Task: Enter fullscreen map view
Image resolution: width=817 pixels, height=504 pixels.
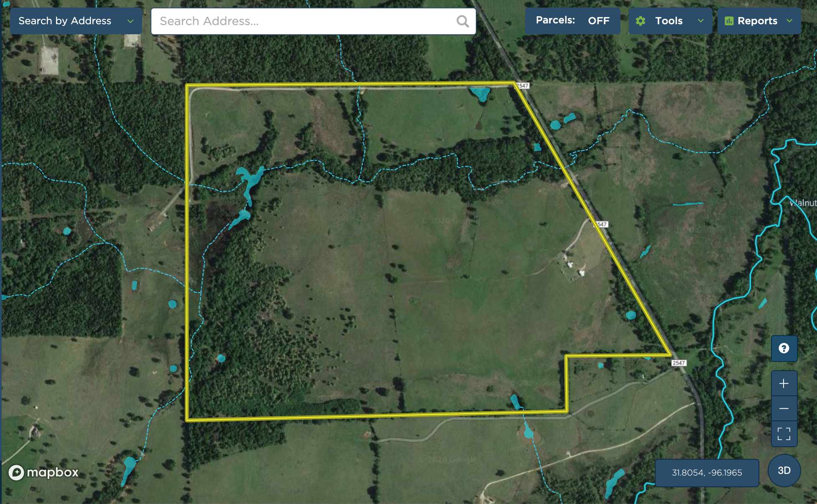Action: point(784,434)
